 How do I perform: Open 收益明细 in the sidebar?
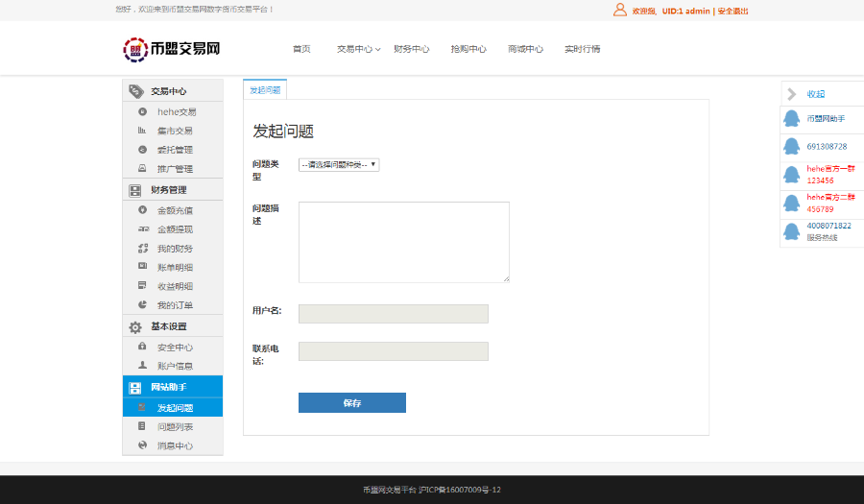(x=175, y=286)
